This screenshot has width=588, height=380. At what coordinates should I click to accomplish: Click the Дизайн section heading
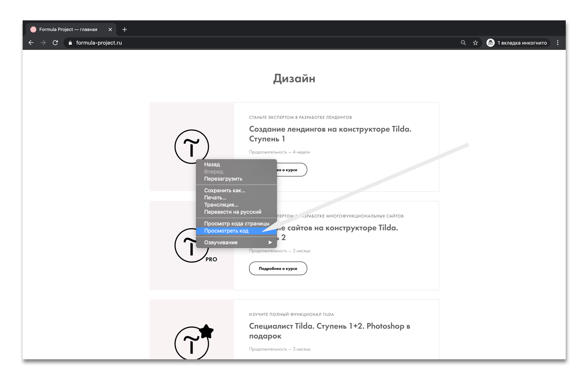pos(294,78)
